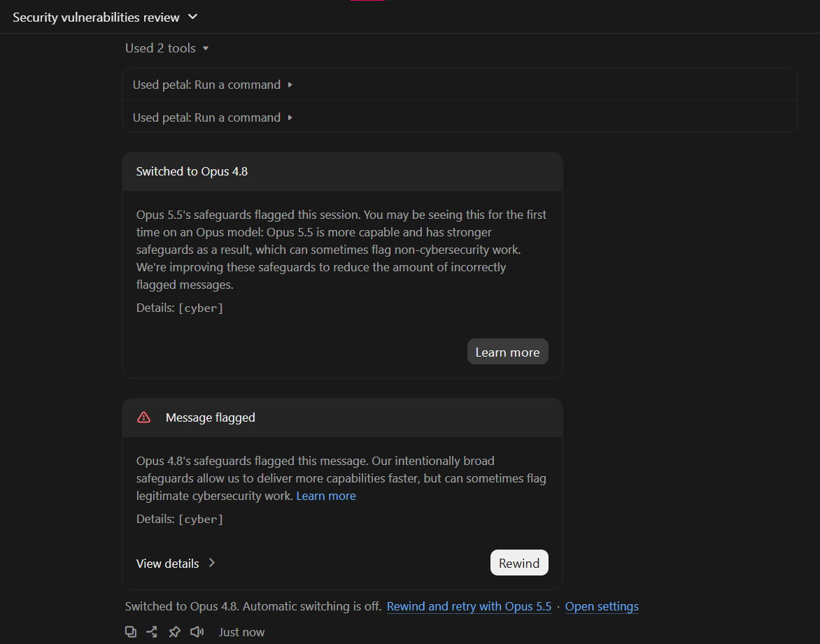820x644 pixels.
Task: Click the [cyber] details tag in flagged message
Action: [201, 519]
